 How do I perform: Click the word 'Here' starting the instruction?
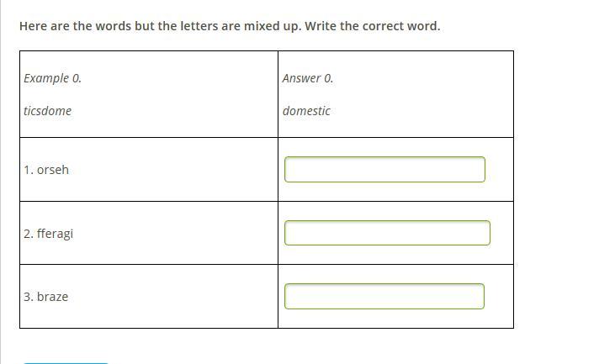coord(33,26)
